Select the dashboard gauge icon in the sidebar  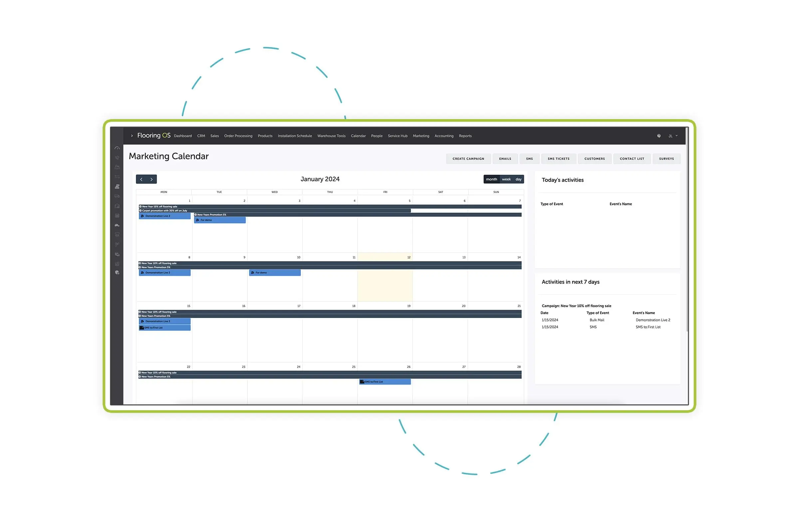point(117,149)
